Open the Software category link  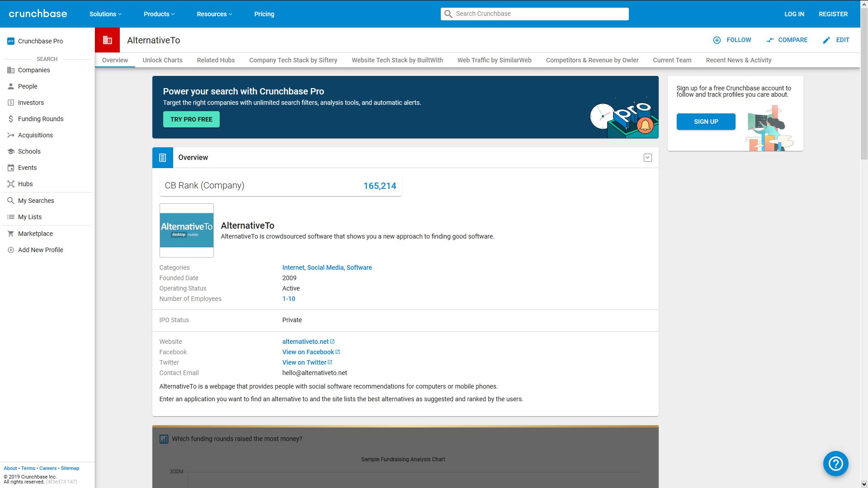pos(359,267)
